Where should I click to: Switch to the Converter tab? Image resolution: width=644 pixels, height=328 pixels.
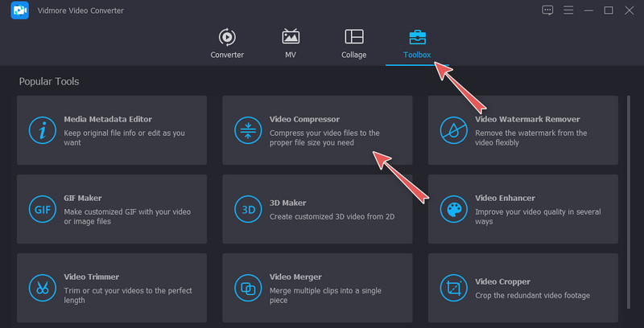(x=227, y=43)
